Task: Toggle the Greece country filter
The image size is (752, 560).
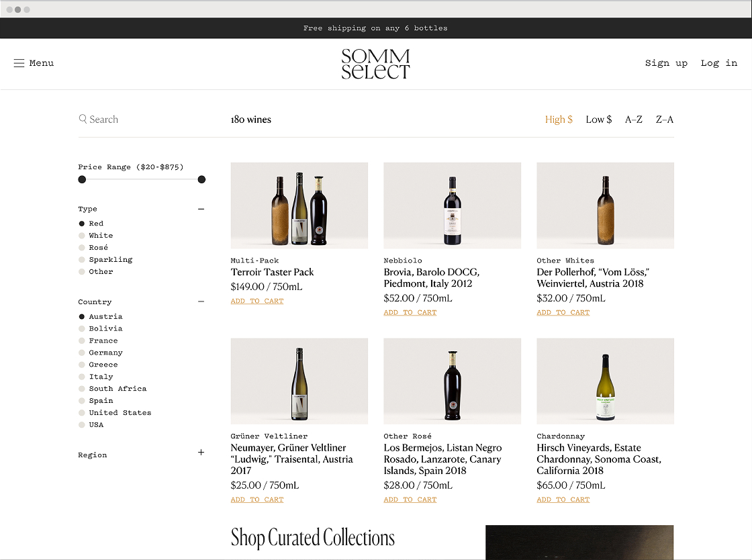Action: point(98,365)
